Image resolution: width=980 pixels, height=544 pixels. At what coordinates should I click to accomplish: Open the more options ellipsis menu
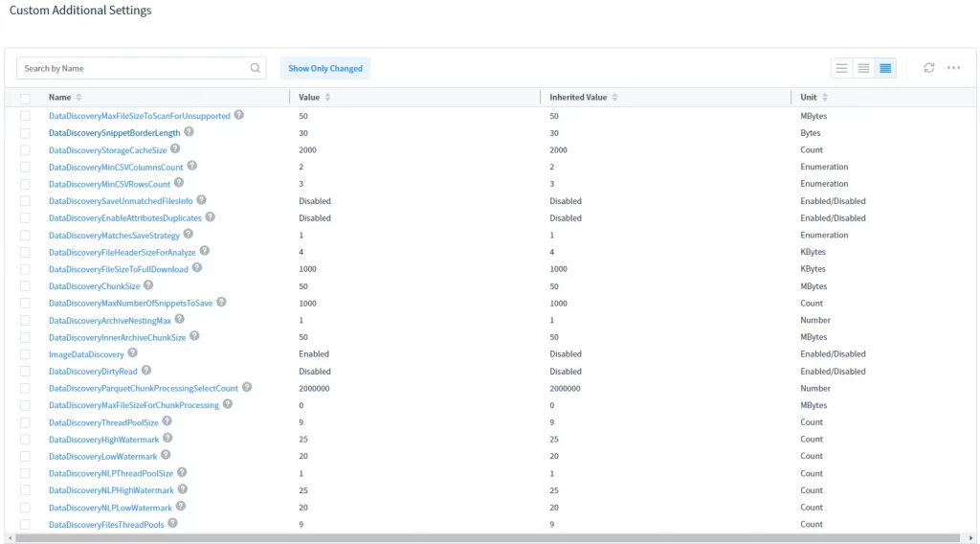954,68
